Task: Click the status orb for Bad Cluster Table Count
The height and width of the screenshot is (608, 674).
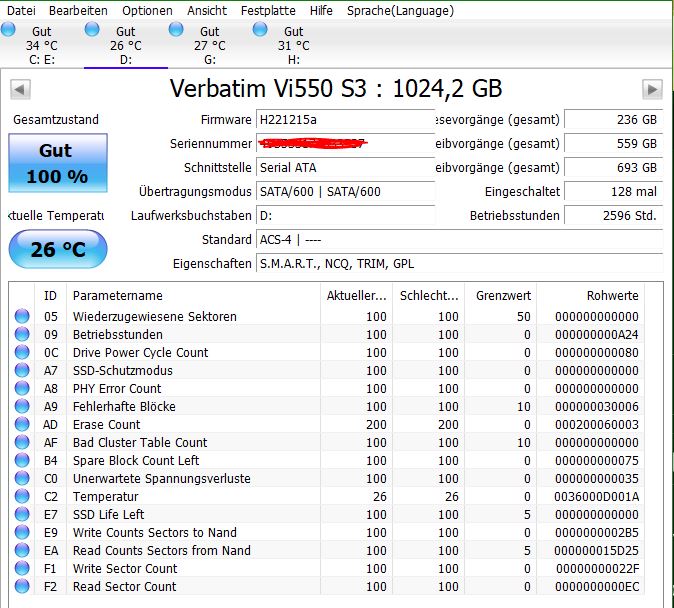Action: tap(22, 442)
